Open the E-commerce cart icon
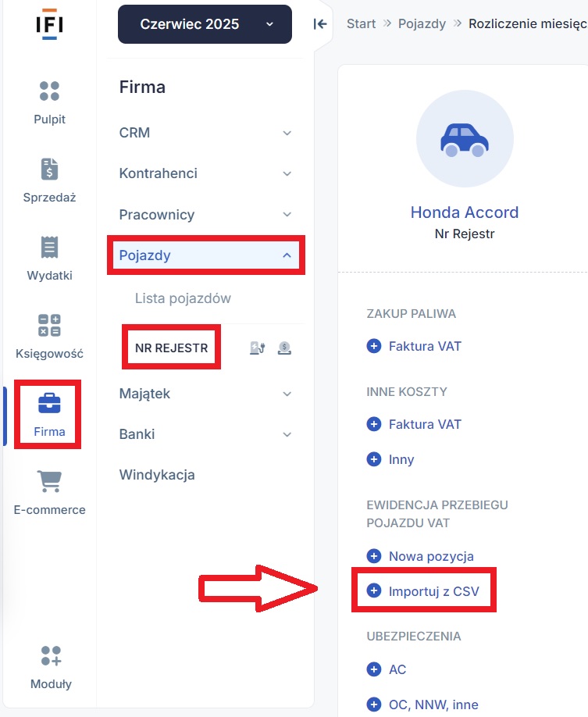This screenshot has height=717, width=588. [x=49, y=481]
